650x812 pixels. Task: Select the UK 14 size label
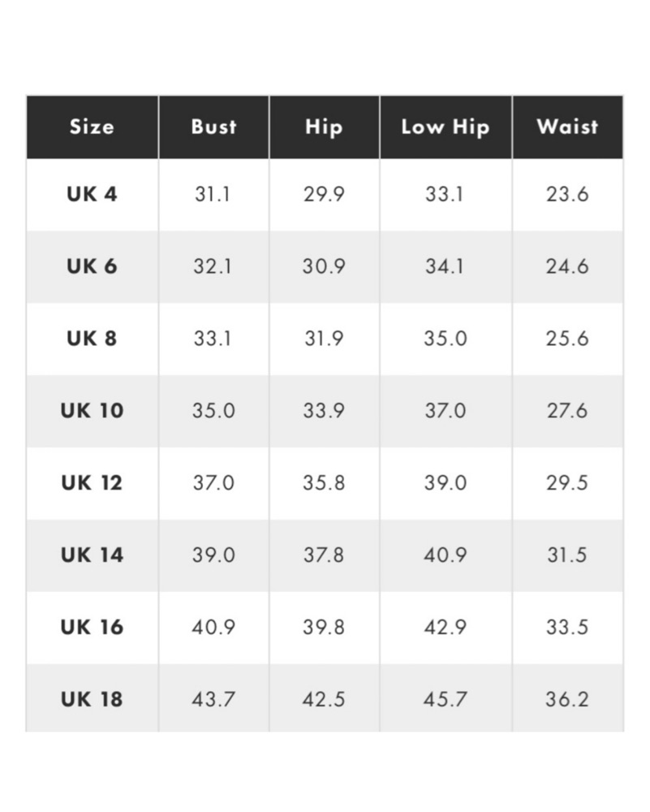click(93, 555)
